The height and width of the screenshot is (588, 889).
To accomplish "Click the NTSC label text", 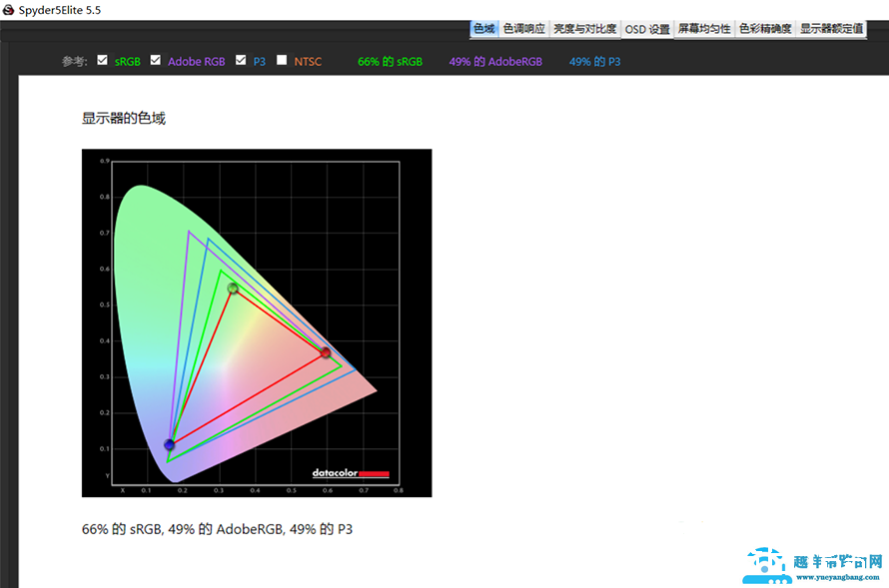I will tap(308, 62).
